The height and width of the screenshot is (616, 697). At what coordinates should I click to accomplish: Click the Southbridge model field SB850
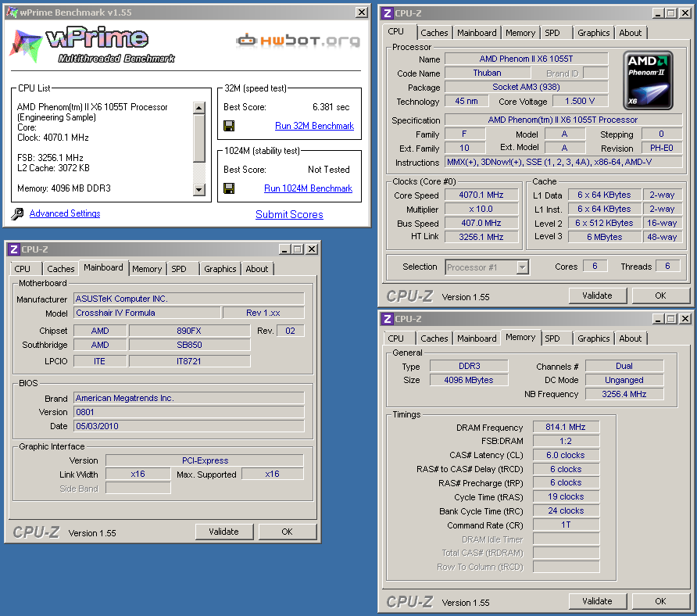(189, 346)
